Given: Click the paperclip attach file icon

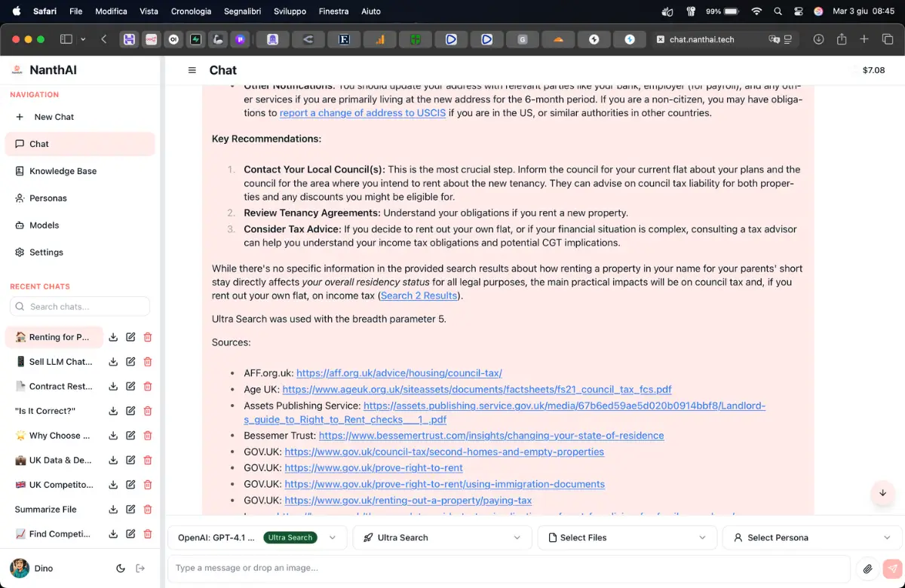Looking at the screenshot, I should pos(868,568).
